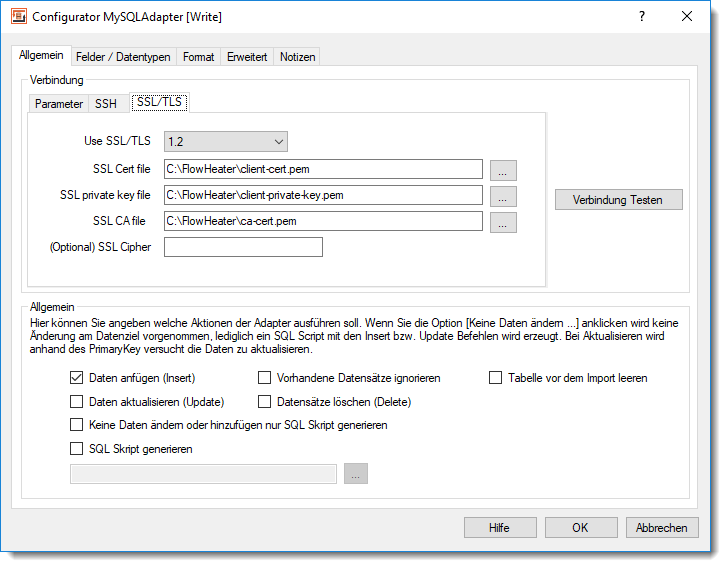The width and height of the screenshot is (726, 567).
Task: Click the Abbrechen button
Action: [662, 528]
